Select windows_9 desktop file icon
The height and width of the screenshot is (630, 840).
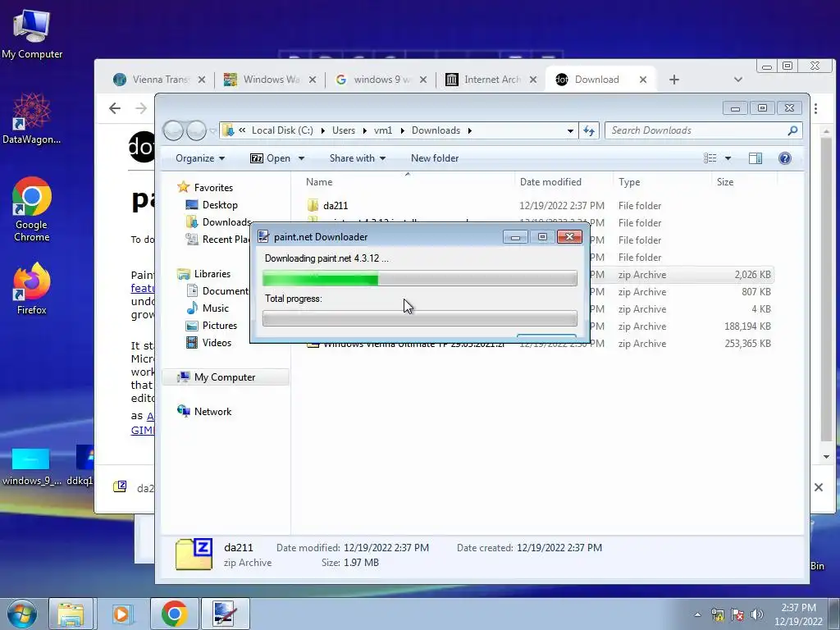tap(33, 467)
